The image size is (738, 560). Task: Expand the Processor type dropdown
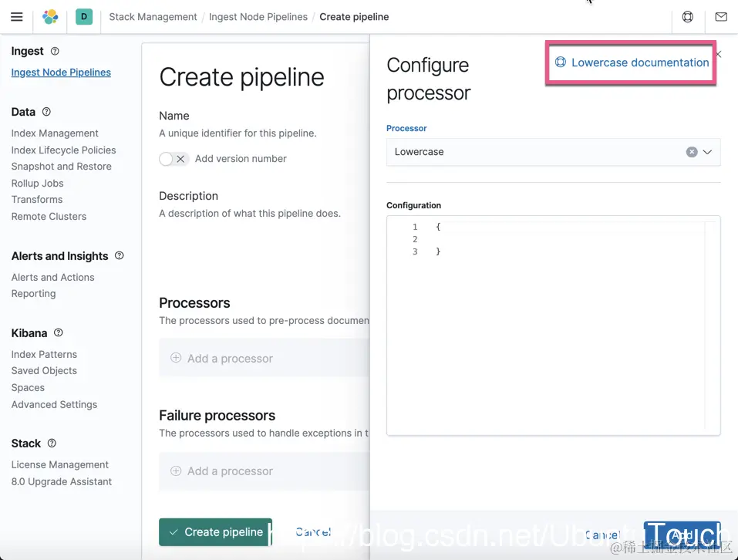point(707,152)
